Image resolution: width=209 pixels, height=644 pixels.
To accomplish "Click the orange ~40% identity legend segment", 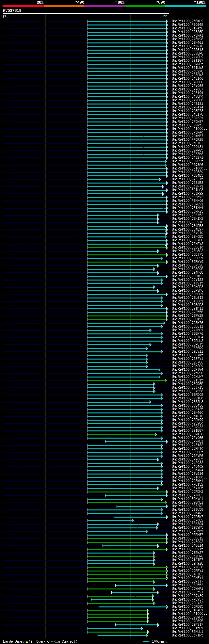I will coord(64,6).
